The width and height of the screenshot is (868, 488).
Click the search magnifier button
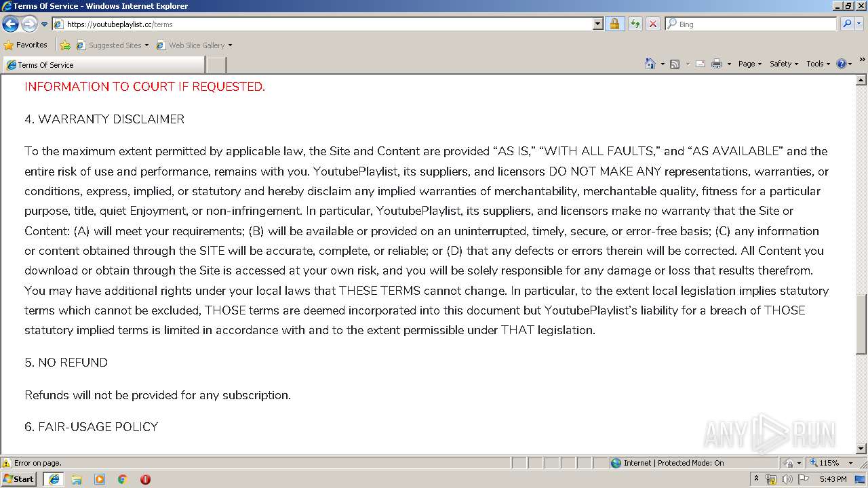pyautogui.click(x=846, y=24)
